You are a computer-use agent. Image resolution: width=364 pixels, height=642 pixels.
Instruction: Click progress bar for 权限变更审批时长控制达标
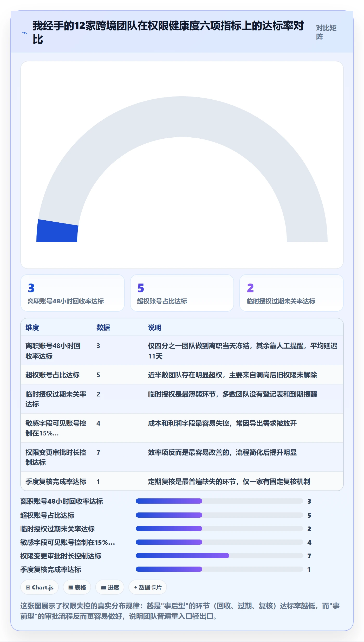tap(219, 556)
